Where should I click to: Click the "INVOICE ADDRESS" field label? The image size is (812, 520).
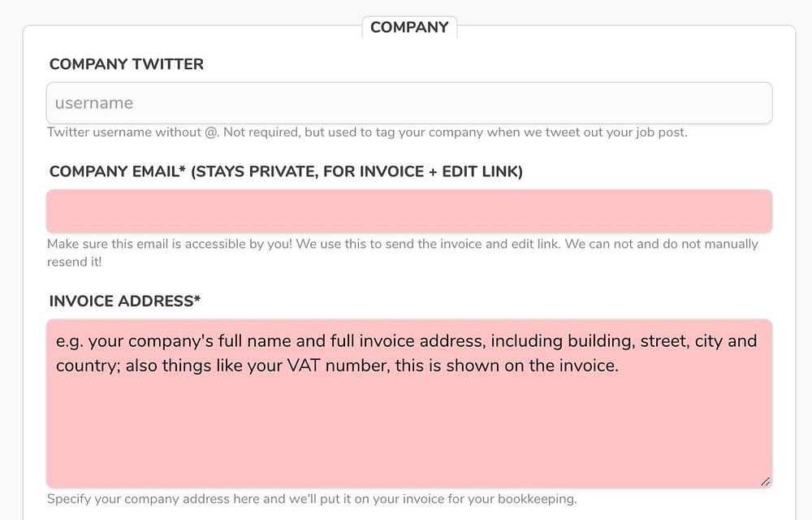pyautogui.click(x=120, y=301)
